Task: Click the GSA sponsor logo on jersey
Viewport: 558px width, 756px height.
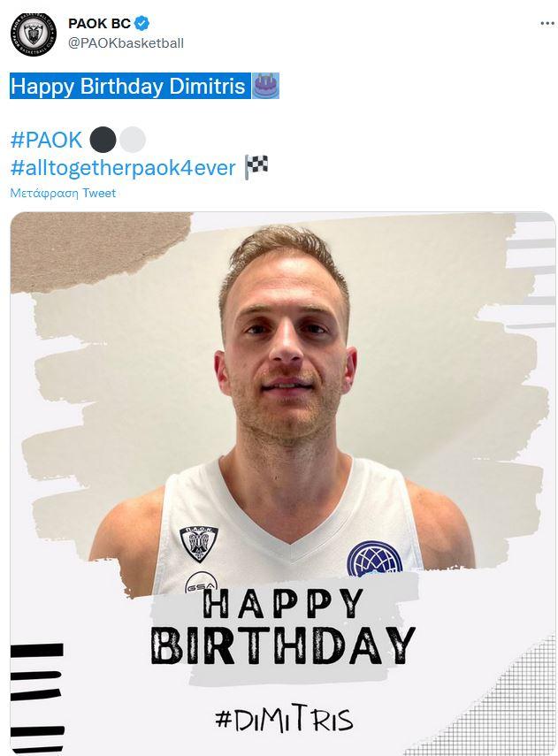Action: tap(201, 583)
